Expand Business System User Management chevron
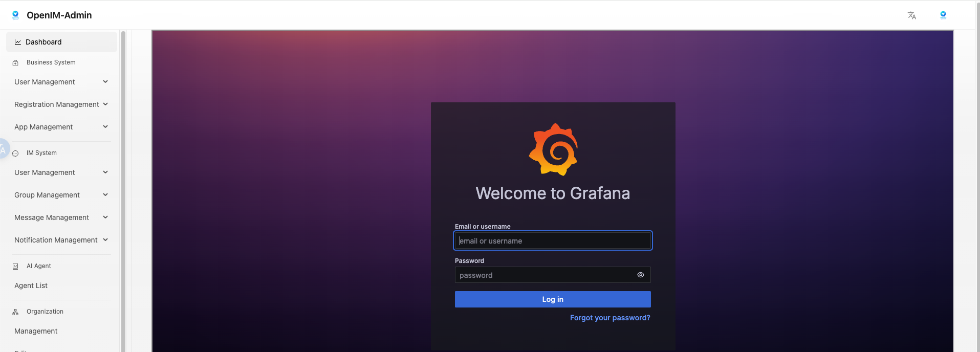Viewport: 980px width, 352px height. (105, 82)
